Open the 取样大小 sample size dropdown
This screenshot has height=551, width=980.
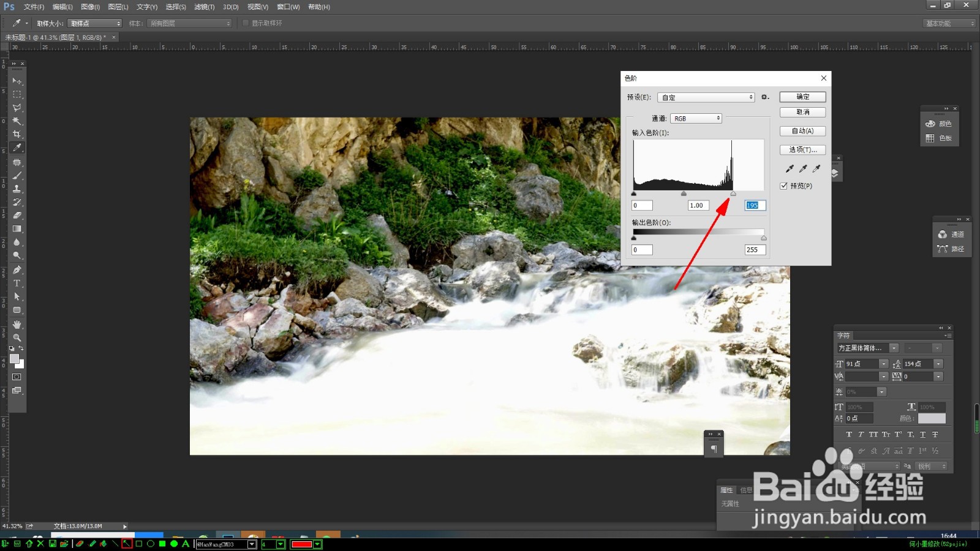tap(95, 23)
